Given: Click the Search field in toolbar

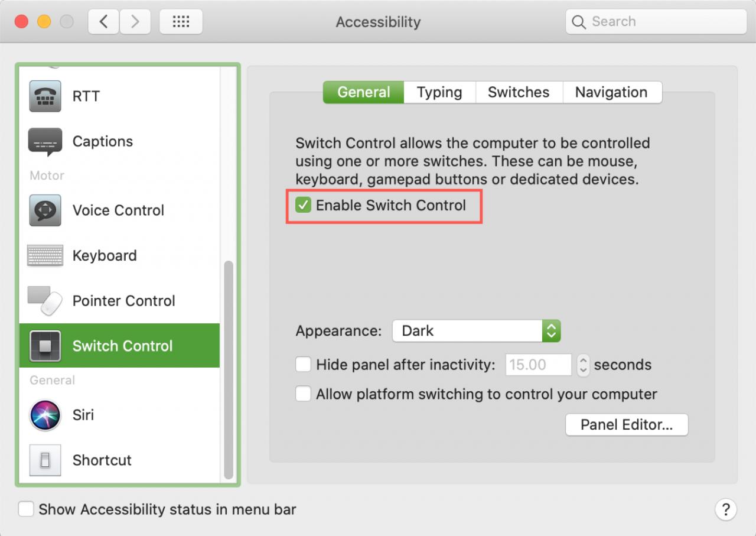Looking at the screenshot, I should coord(656,22).
